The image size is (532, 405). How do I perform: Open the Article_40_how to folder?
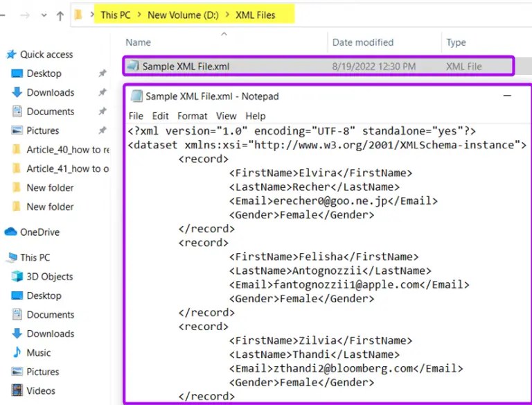(68, 150)
